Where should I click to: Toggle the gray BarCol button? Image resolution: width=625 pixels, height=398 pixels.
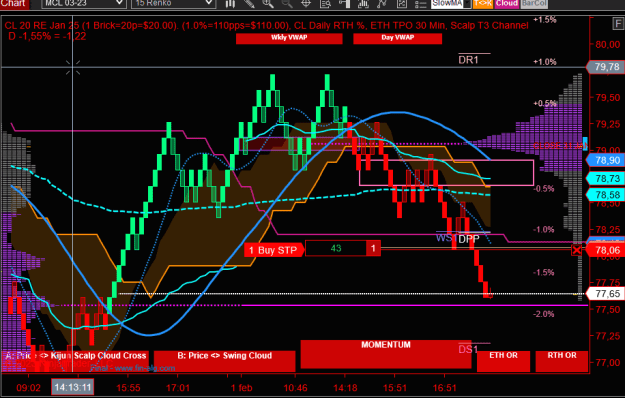click(534, 3)
